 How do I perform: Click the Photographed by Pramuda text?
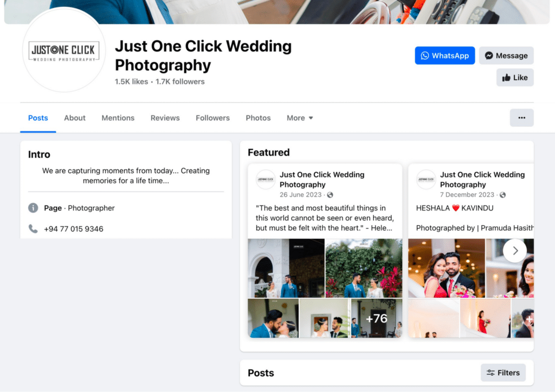(475, 228)
